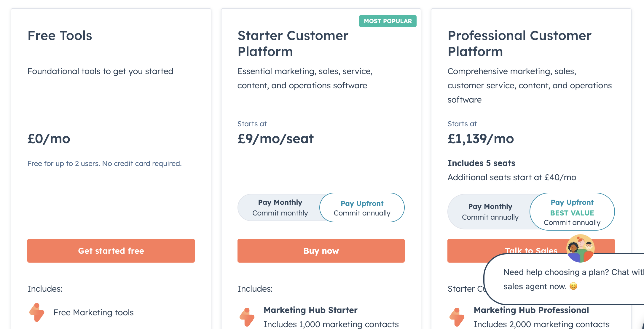644x329 pixels.
Task: Click the smiley emoji in the chat bubble
Action: pos(573,286)
